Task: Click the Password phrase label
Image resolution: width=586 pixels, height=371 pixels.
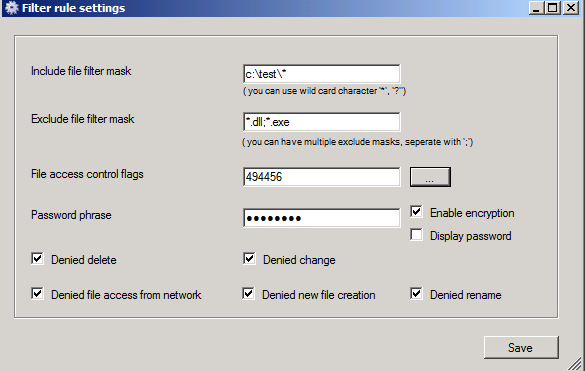Action: [x=71, y=215]
